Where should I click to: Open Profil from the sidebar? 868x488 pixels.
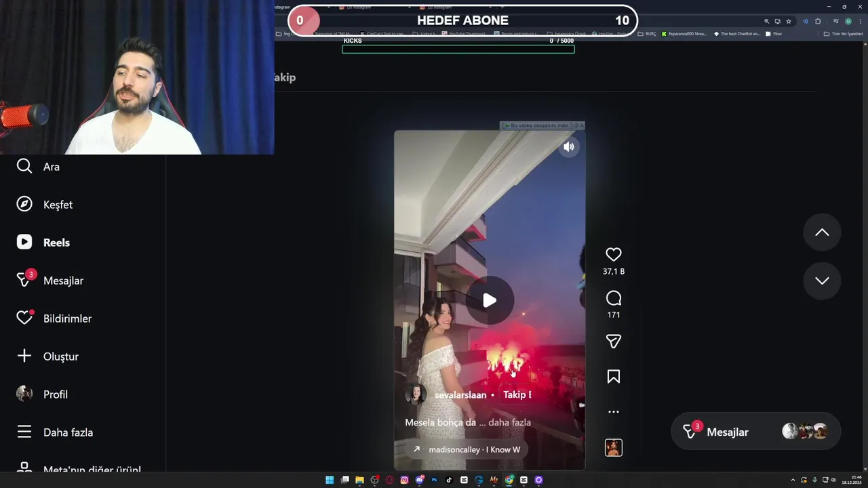[x=42, y=394]
